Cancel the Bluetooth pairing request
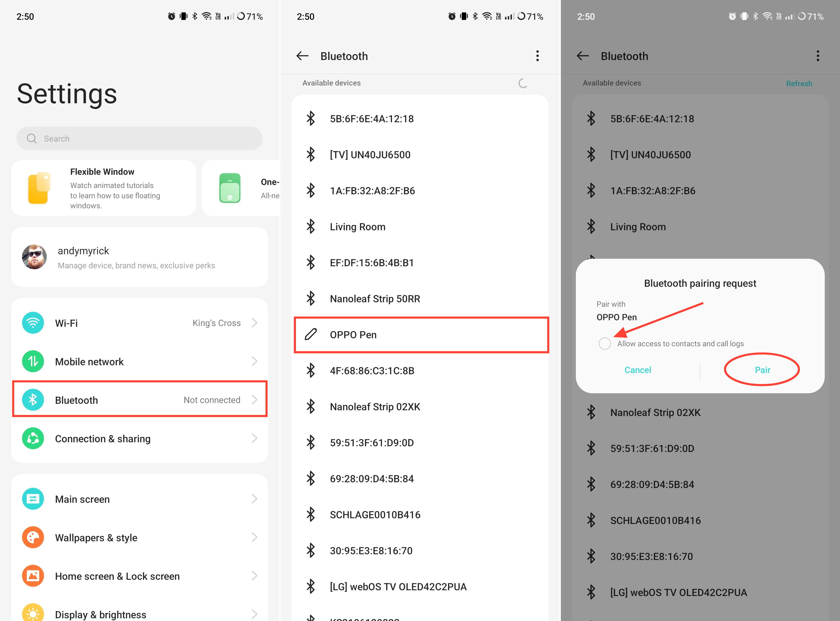Image resolution: width=840 pixels, height=621 pixels. [x=638, y=370]
